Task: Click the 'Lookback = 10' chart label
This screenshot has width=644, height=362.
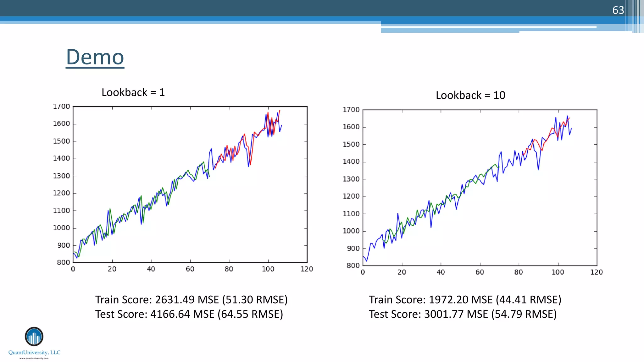Action: 470,95
